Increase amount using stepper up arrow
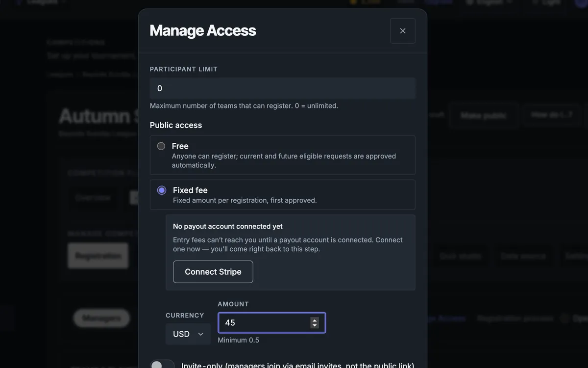Viewport: 588px width, 368px height. click(x=315, y=320)
